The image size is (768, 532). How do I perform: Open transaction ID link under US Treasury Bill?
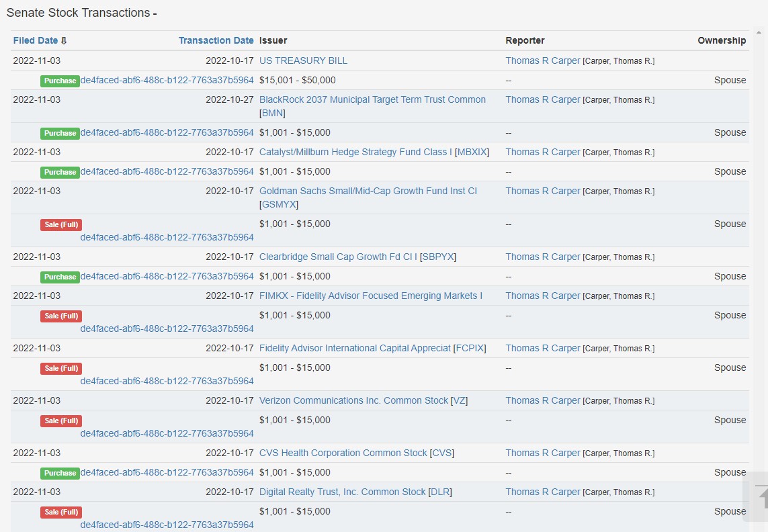(167, 81)
